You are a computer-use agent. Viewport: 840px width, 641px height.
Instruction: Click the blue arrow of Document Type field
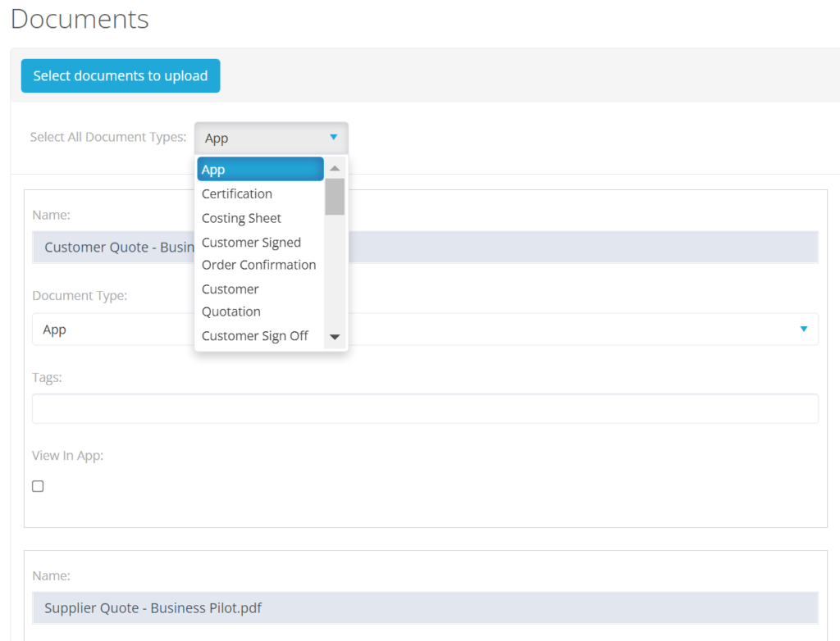[803, 330]
